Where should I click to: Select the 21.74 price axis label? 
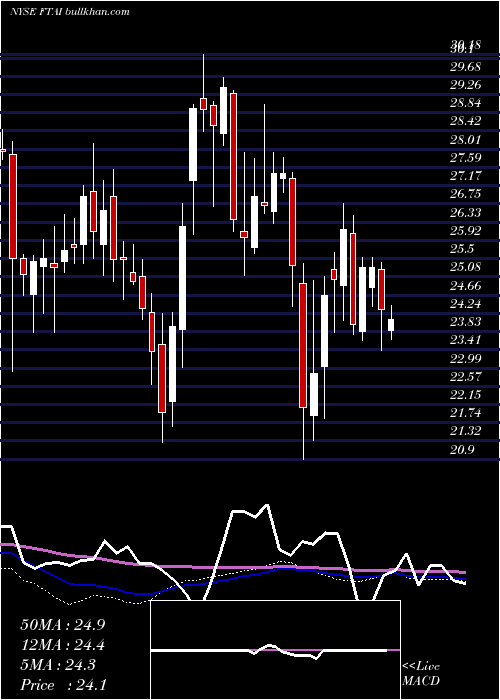466,413
